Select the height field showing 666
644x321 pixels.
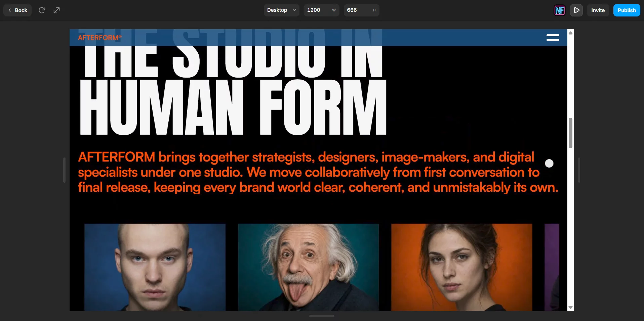361,10
